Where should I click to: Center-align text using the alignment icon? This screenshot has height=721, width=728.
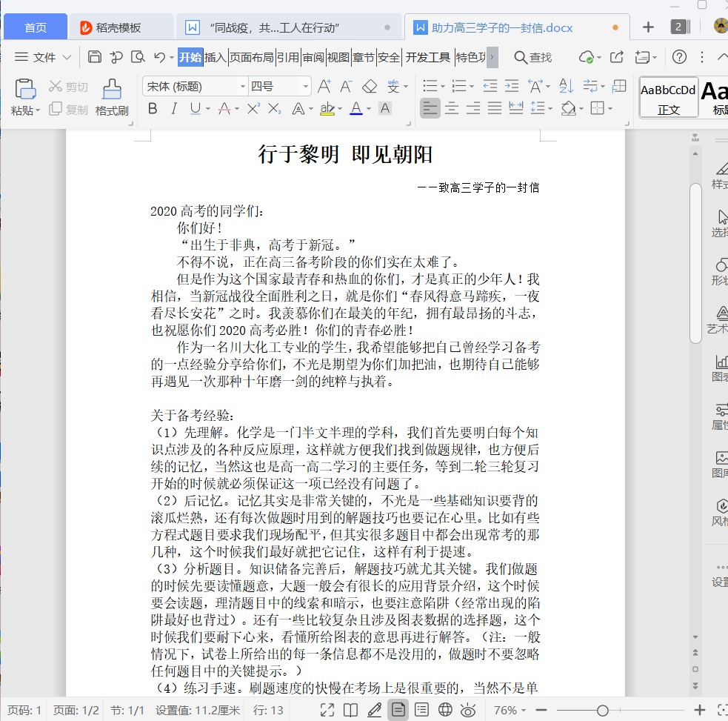[x=452, y=109]
